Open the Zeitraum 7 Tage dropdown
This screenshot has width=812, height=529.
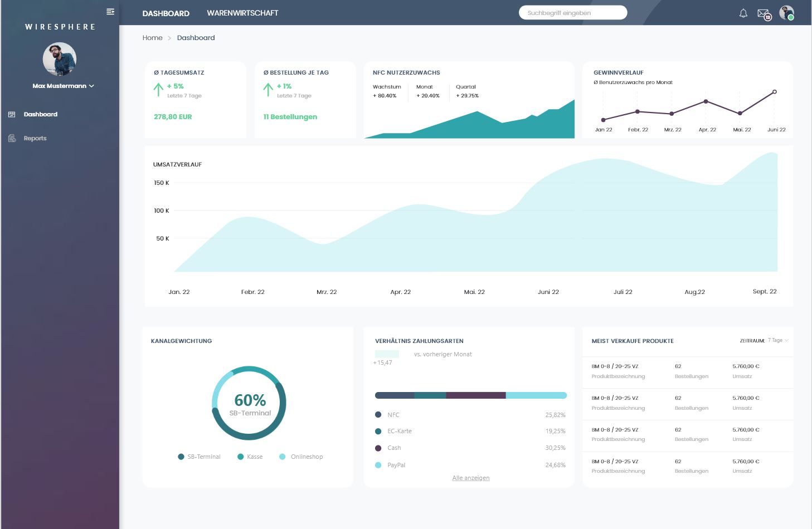coord(778,340)
